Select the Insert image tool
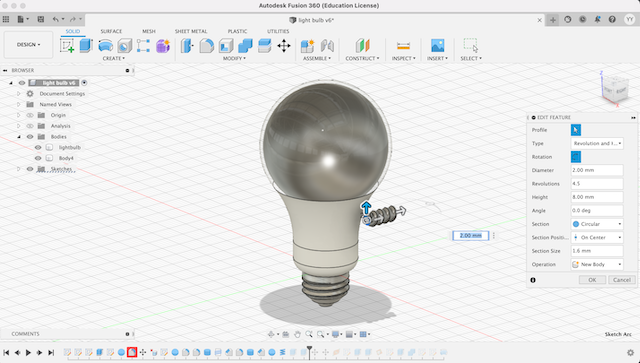Image resolution: width=640 pixels, height=363 pixels. 438,45
